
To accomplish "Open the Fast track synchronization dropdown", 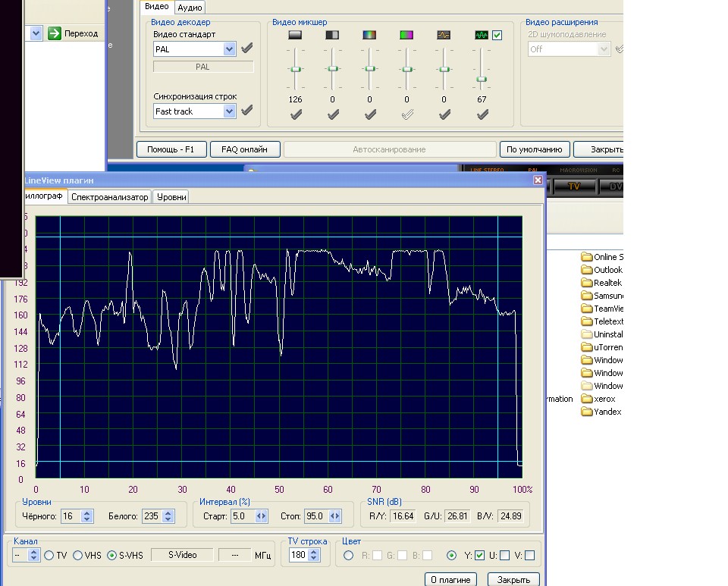I will 230,111.
